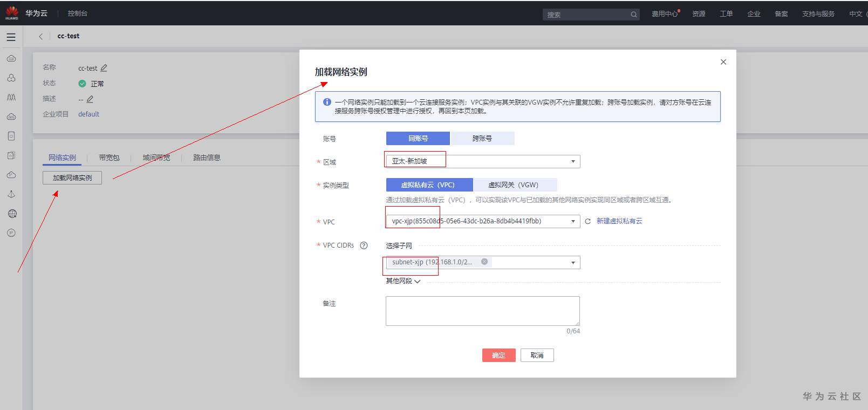Open the region dropdown 亚太-新加坡
Screen dimensions: 868x410
(x=483, y=161)
